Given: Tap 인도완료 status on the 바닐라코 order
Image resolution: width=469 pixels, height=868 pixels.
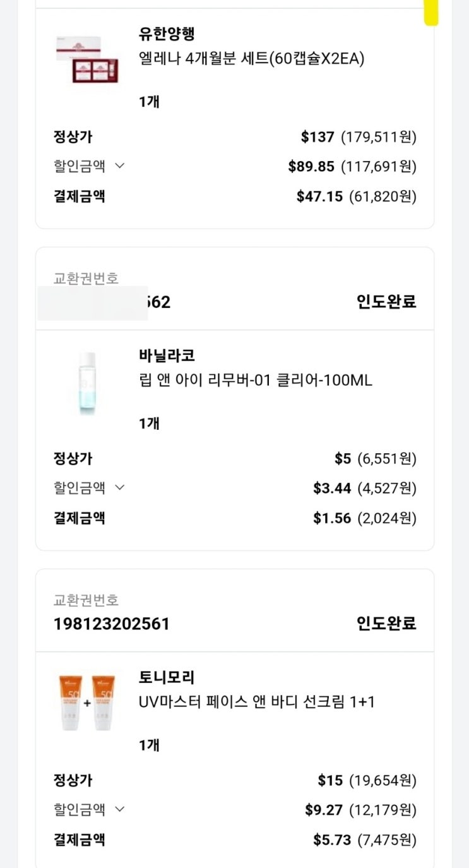Looking at the screenshot, I should tap(386, 302).
